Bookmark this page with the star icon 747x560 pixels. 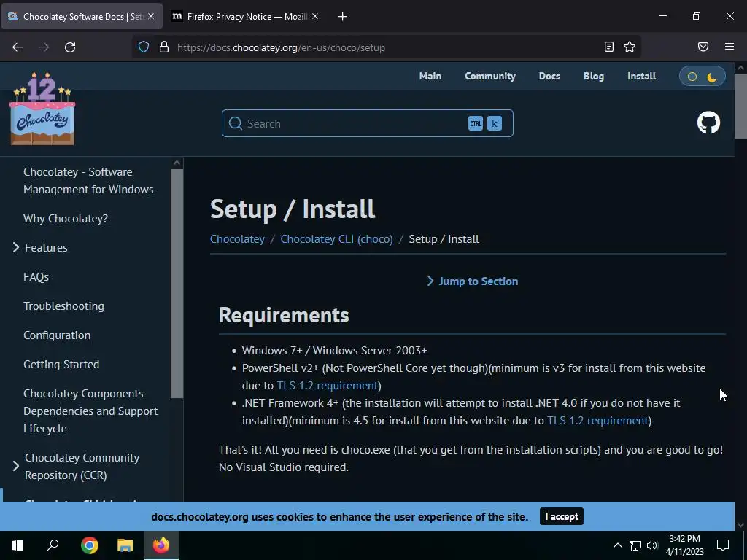630,47
